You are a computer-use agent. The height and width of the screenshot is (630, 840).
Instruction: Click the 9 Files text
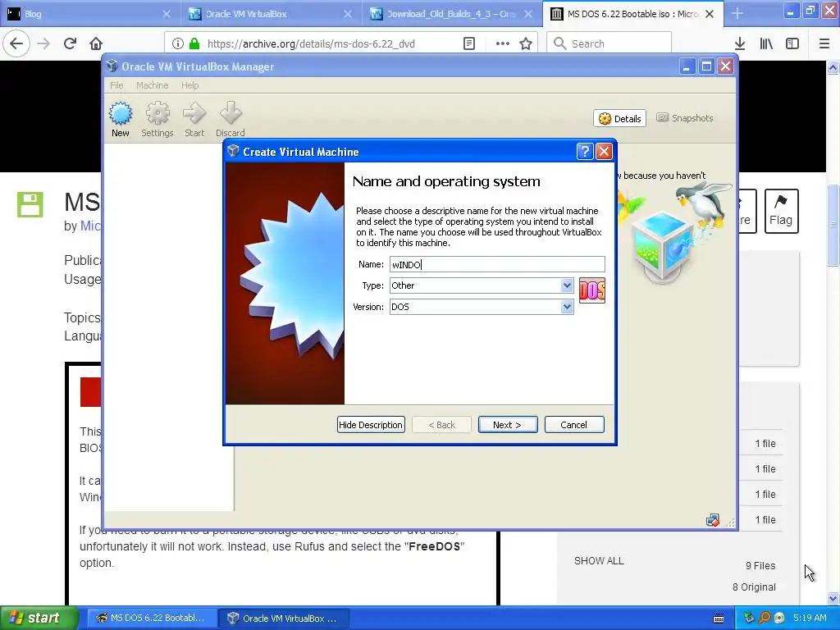click(760, 566)
